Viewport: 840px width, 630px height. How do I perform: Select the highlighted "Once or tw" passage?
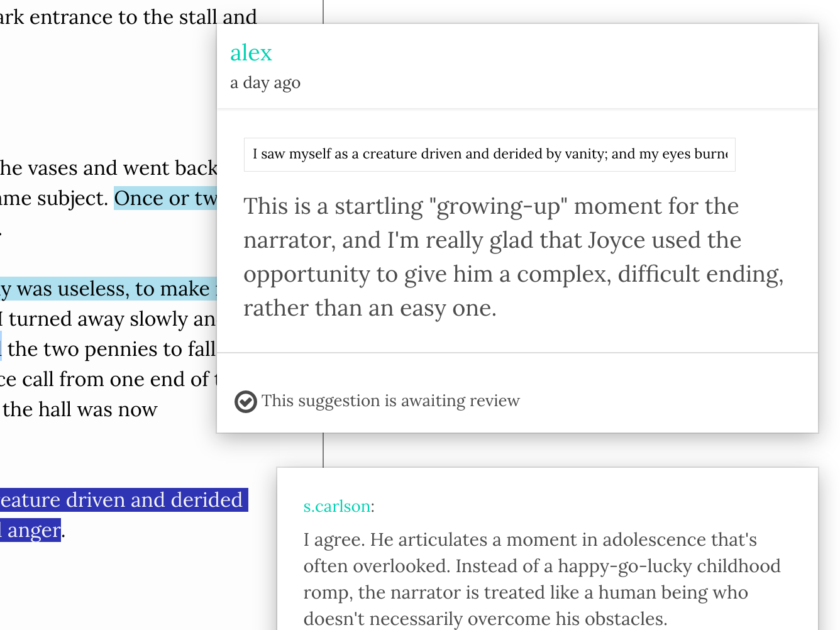coord(165,199)
